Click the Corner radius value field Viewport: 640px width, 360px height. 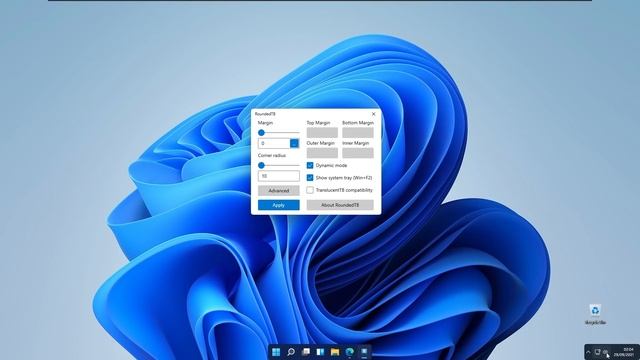[x=278, y=176]
